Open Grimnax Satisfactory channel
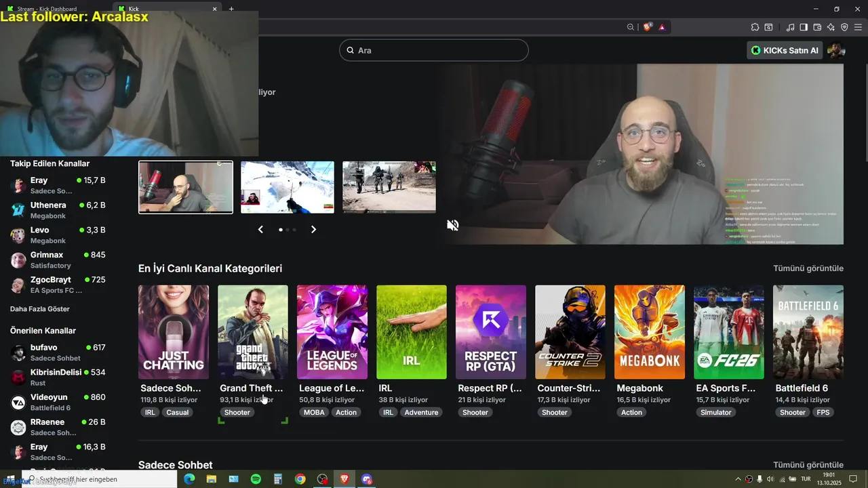Image resolution: width=868 pixels, height=488 pixels. tap(59, 260)
